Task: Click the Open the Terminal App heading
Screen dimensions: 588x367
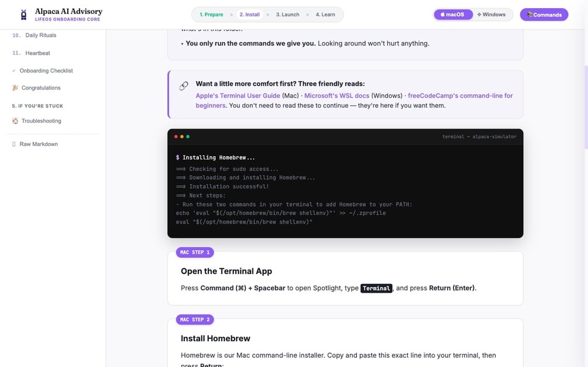Action: tap(226, 271)
